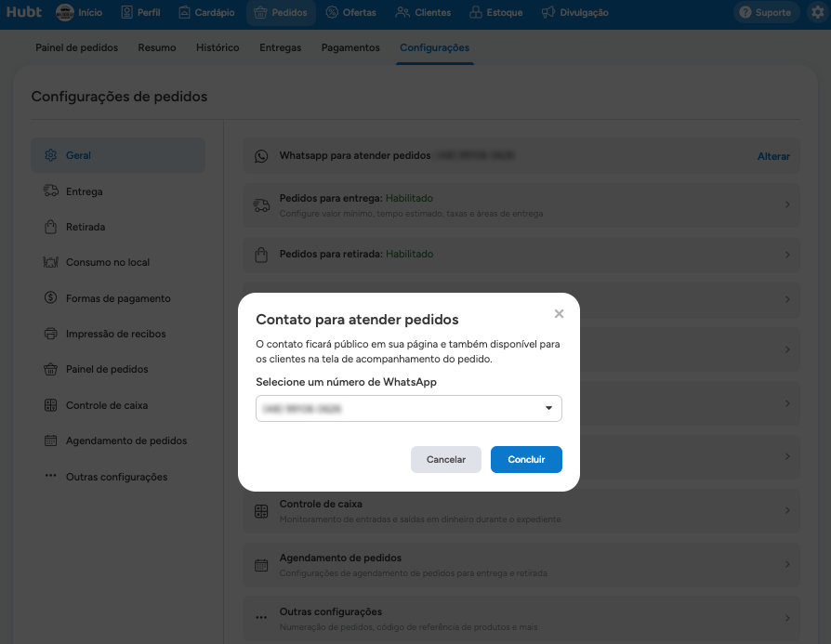The image size is (831, 644).
Task: Open the Entregas tab
Action: (281, 47)
